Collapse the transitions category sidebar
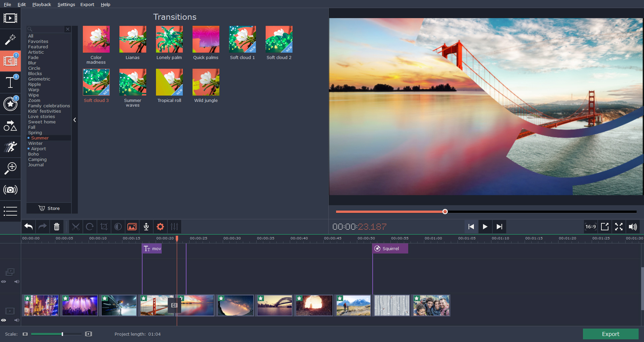The height and width of the screenshot is (342, 644). (74, 120)
